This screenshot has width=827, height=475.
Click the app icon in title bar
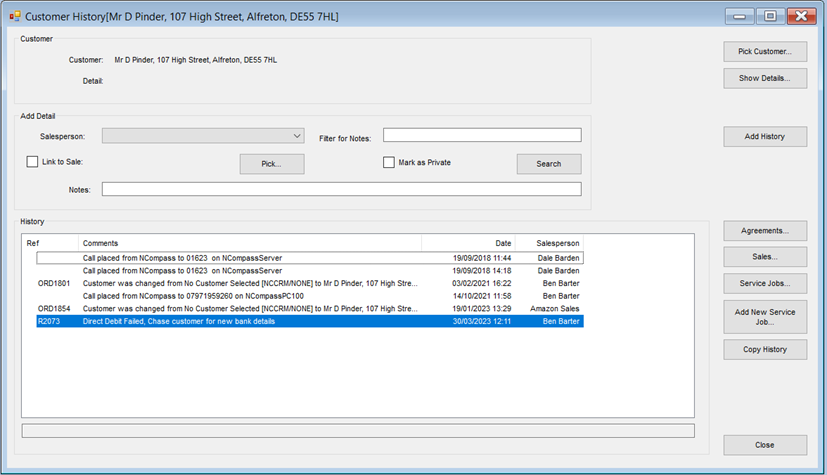click(x=14, y=16)
